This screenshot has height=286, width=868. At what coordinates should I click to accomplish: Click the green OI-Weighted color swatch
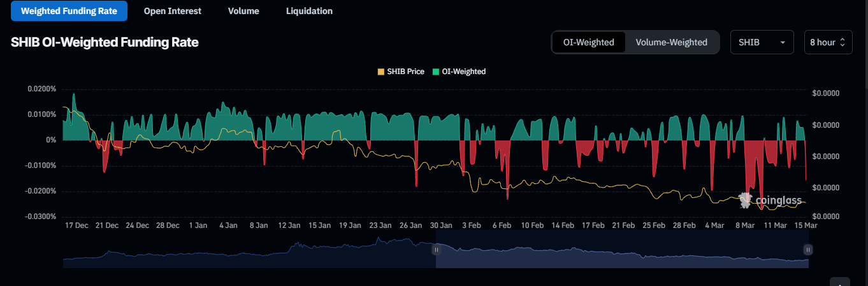click(436, 71)
